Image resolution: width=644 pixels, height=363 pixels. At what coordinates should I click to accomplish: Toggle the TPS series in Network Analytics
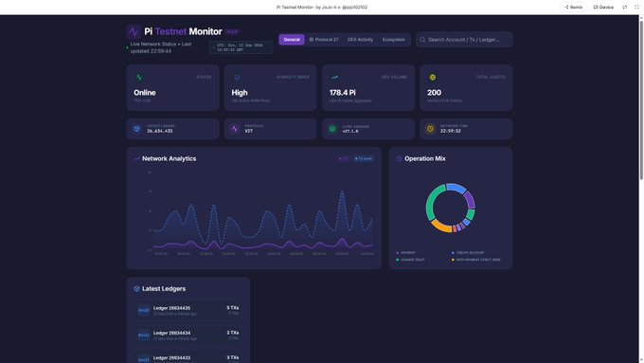coord(344,158)
